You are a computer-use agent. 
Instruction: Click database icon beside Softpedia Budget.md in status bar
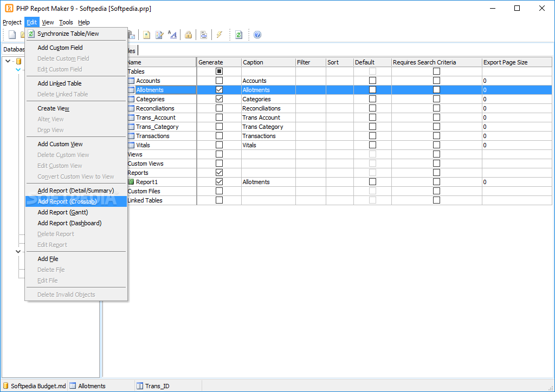click(x=5, y=386)
